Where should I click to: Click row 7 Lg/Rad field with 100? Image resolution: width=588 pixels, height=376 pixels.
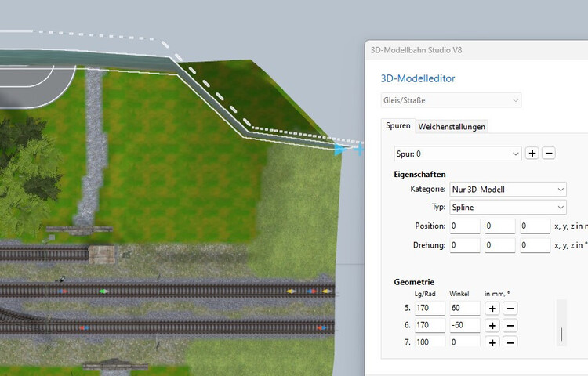click(x=430, y=342)
